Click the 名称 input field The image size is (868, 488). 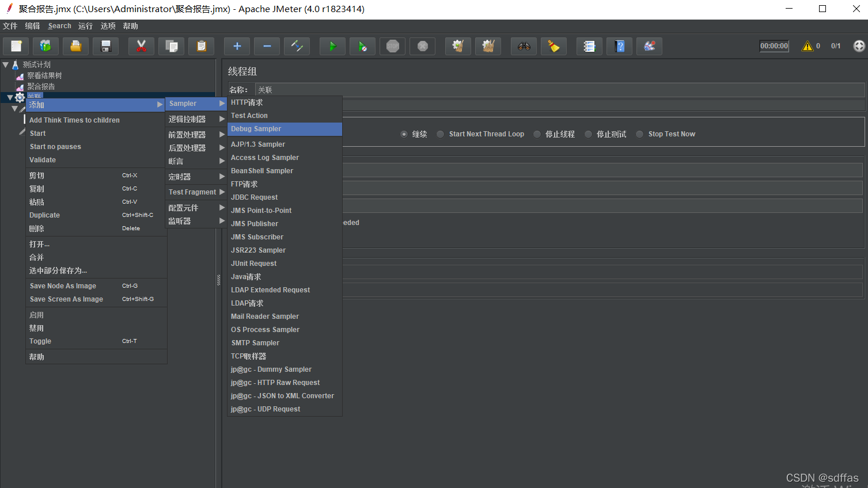pos(560,90)
